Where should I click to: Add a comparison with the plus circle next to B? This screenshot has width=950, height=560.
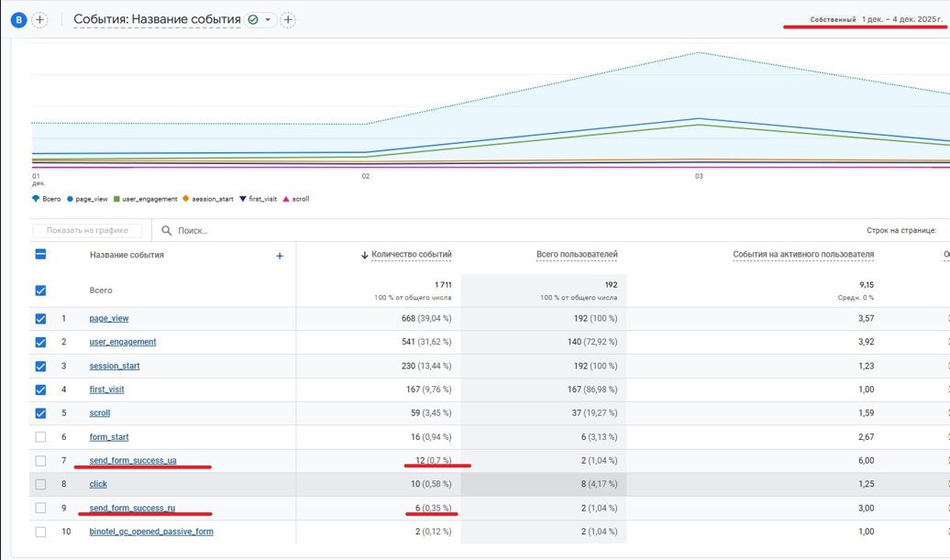pos(39,20)
